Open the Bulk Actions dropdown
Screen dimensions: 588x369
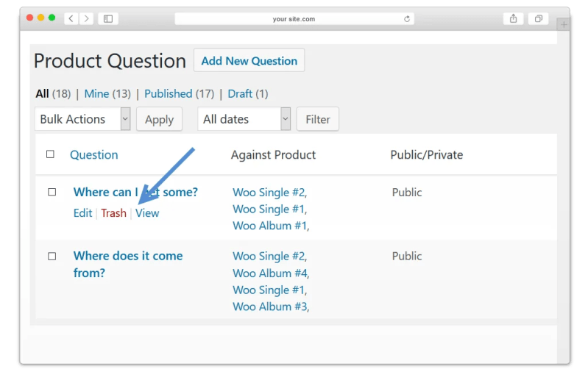82,119
